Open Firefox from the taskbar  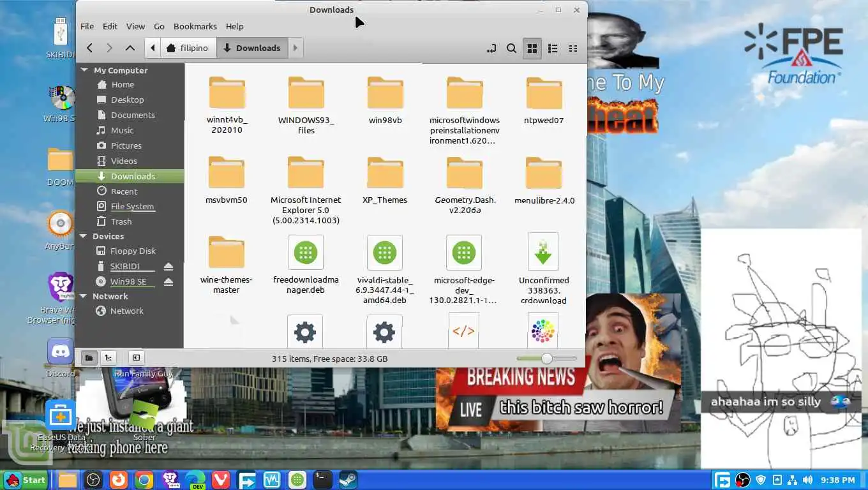pos(118,480)
